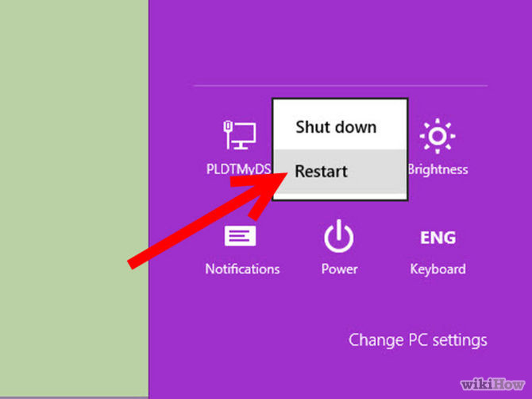
Task: Click the Power text label
Action: (339, 269)
